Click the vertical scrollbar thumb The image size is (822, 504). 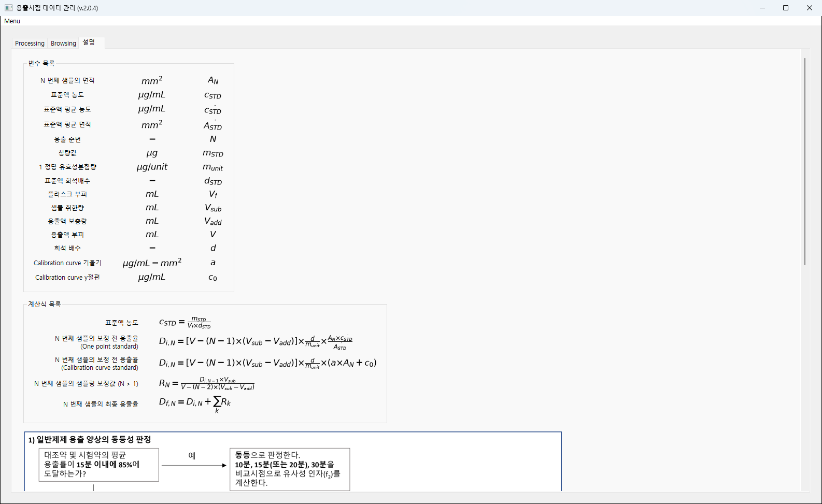(x=805, y=162)
